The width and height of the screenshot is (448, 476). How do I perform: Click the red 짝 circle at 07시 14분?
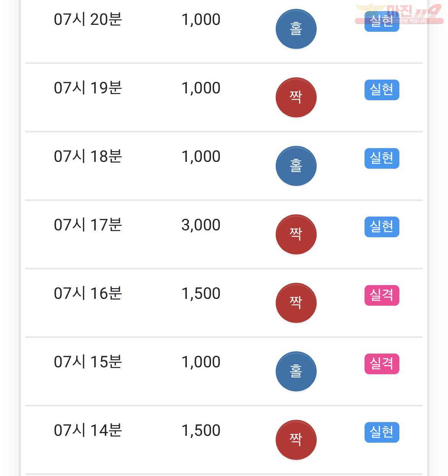point(296,440)
